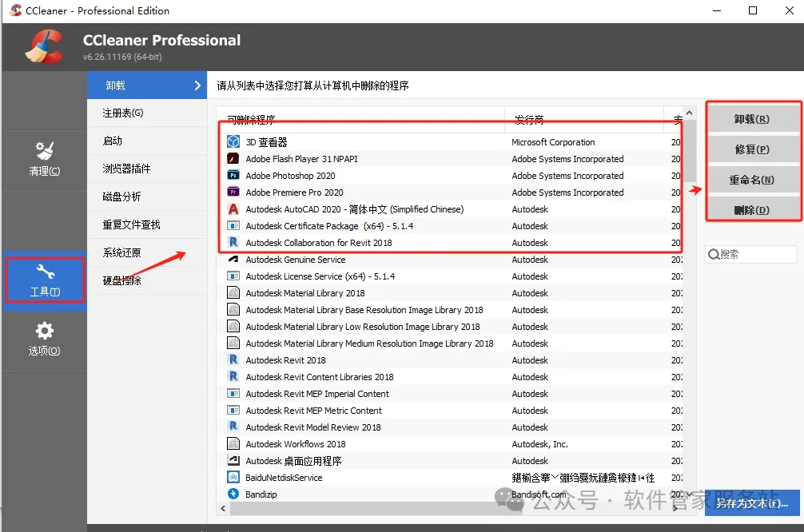Click the horizontal scrollbar left arrow
The height and width of the screenshot is (532, 804).
(223, 508)
